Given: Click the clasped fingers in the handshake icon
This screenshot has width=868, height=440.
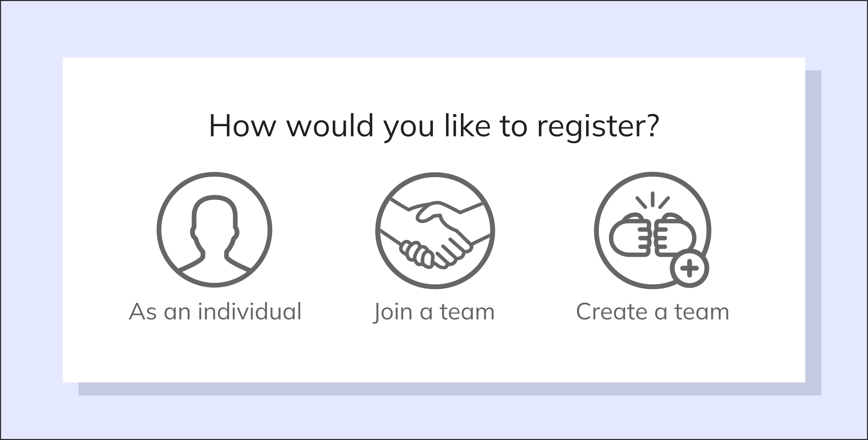Looking at the screenshot, I should pos(416,253).
